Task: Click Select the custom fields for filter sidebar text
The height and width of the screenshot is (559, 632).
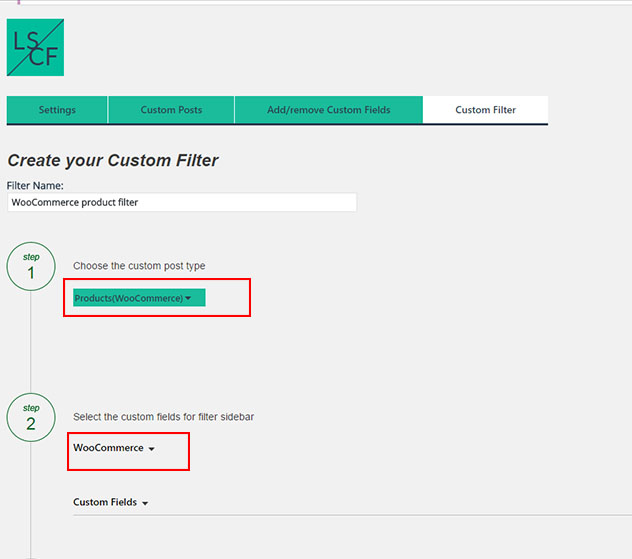Action: [163, 417]
